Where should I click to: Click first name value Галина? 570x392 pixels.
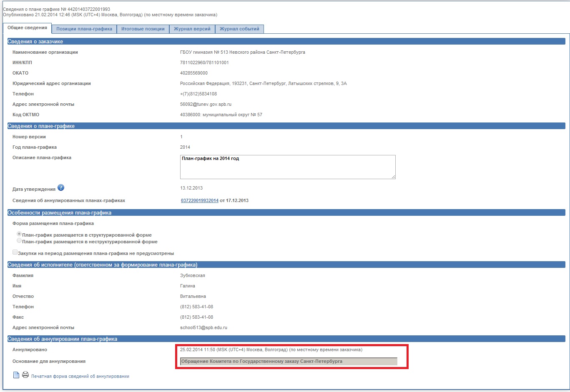click(188, 286)
